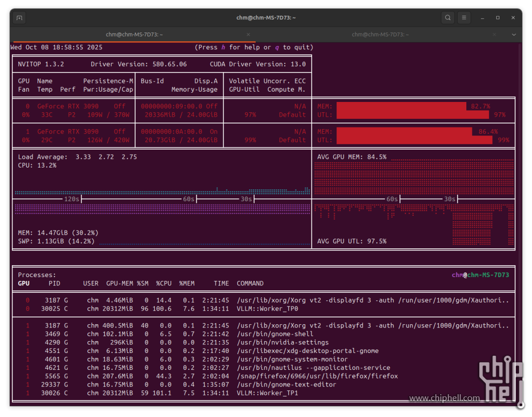
Task: Open the terminal search icon
Action: coord(448,18)
